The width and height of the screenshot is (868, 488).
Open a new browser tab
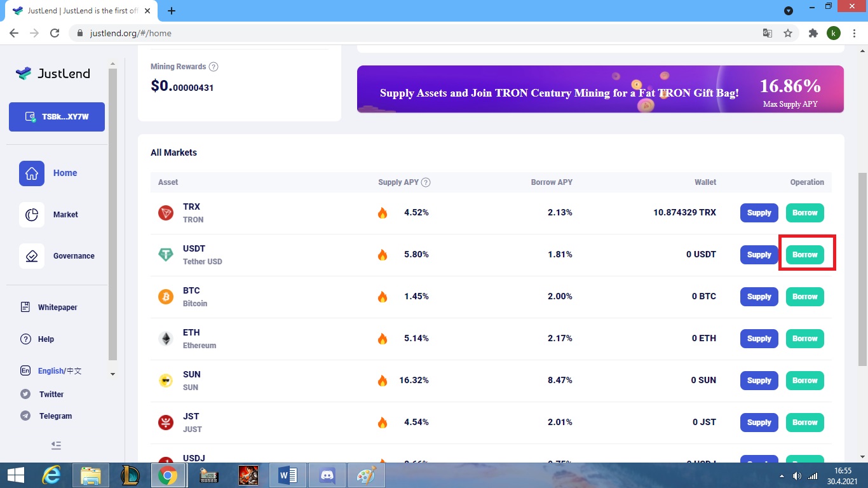tap(172, 11)
